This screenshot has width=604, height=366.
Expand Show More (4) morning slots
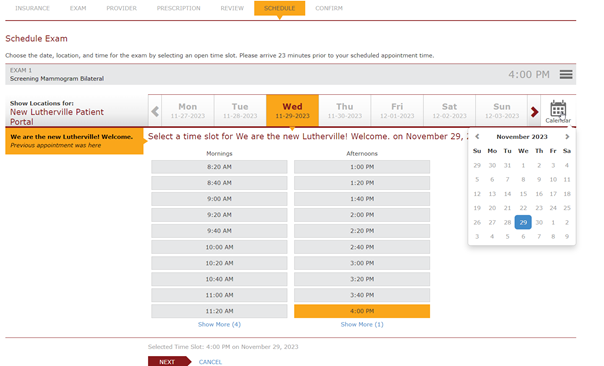219,324
